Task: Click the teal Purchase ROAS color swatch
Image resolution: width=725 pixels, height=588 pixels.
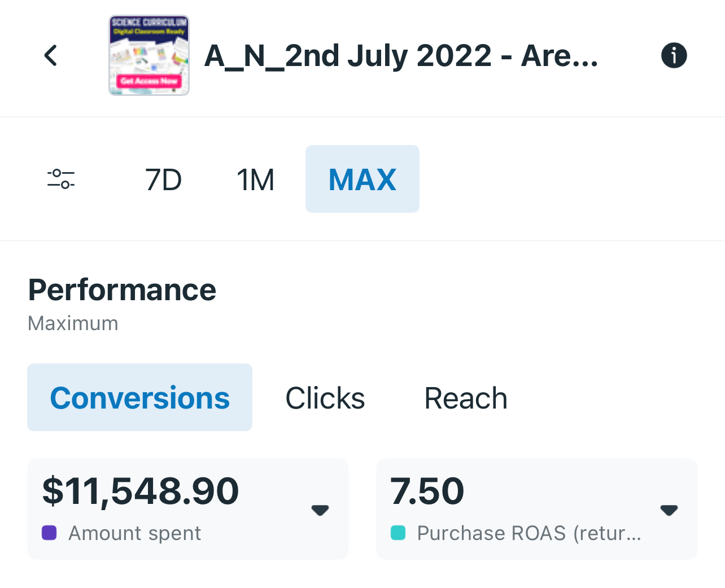Action: click(x=398, y=533)
